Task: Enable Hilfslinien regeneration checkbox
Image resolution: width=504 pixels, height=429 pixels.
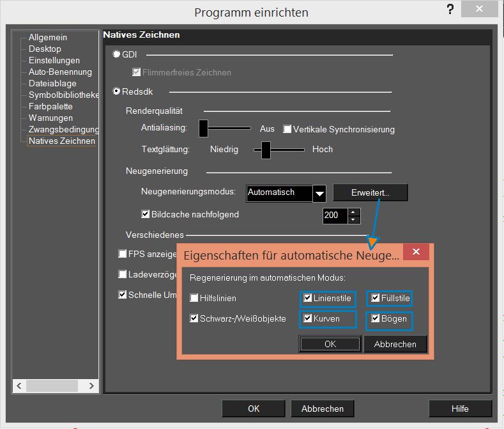Action: (x=194, y=298)
